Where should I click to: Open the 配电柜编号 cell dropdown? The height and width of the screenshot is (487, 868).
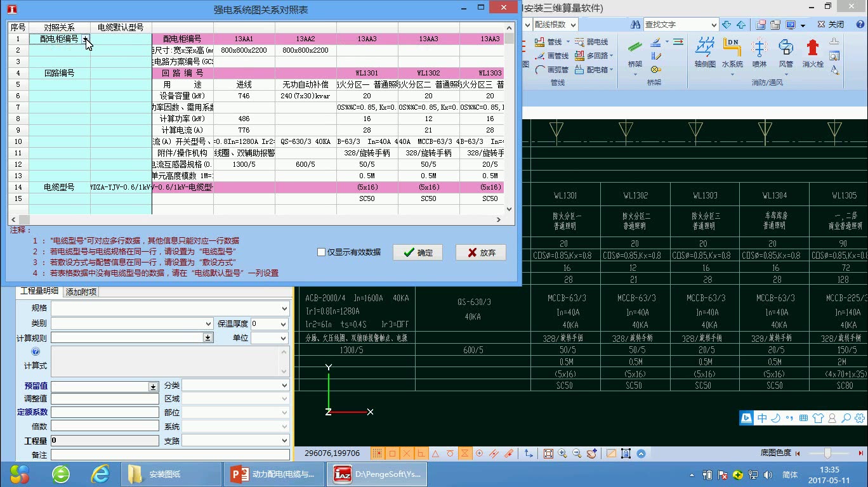point(86,39)
